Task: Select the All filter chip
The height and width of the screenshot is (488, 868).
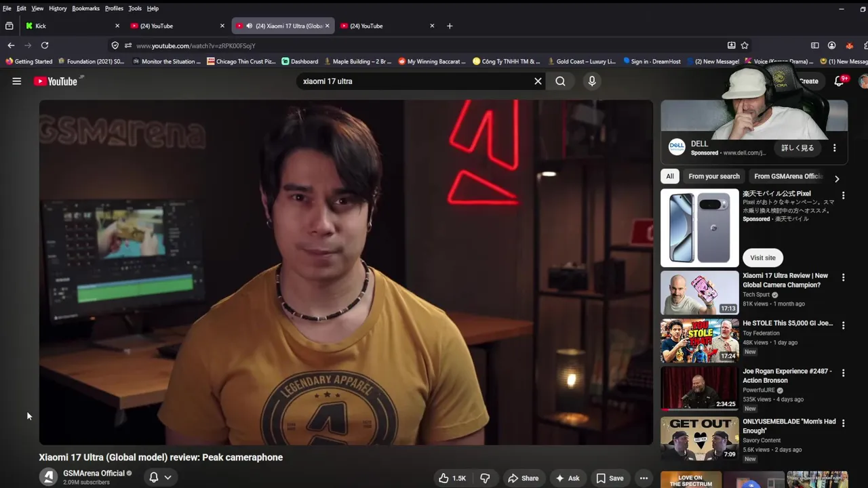Action: click(669, 176)
